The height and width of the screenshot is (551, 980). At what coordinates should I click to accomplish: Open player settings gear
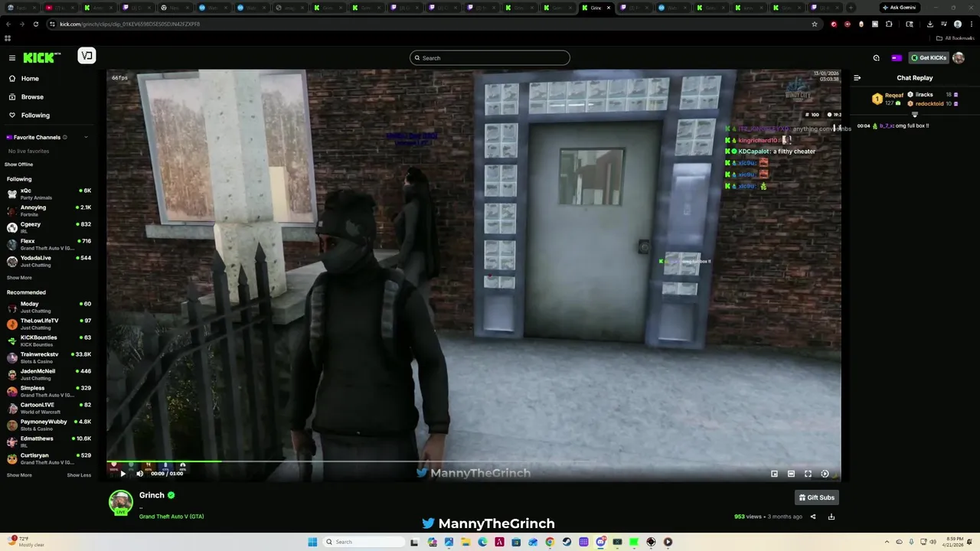pyautogui.click(x=825, y=474)
